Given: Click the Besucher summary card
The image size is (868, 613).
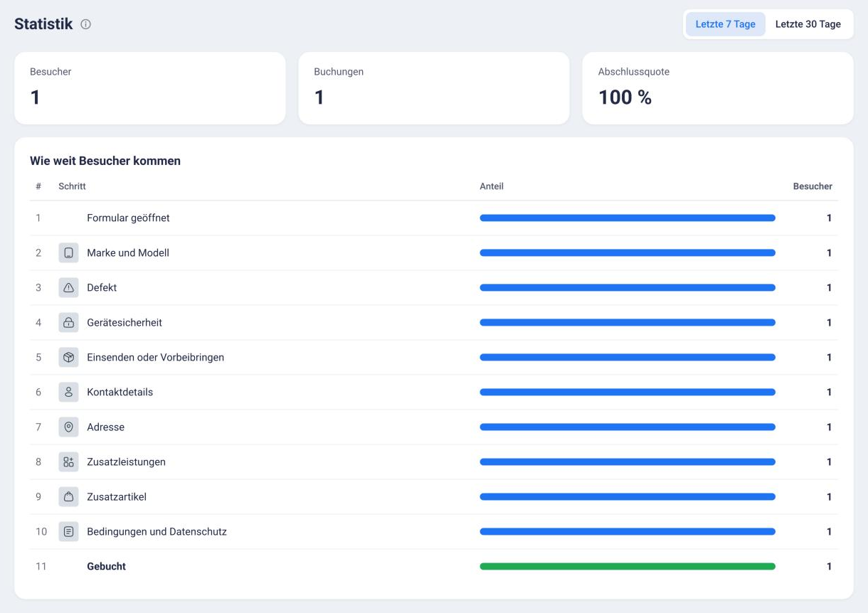Looking at the screenshot, I should pos(149,88).
